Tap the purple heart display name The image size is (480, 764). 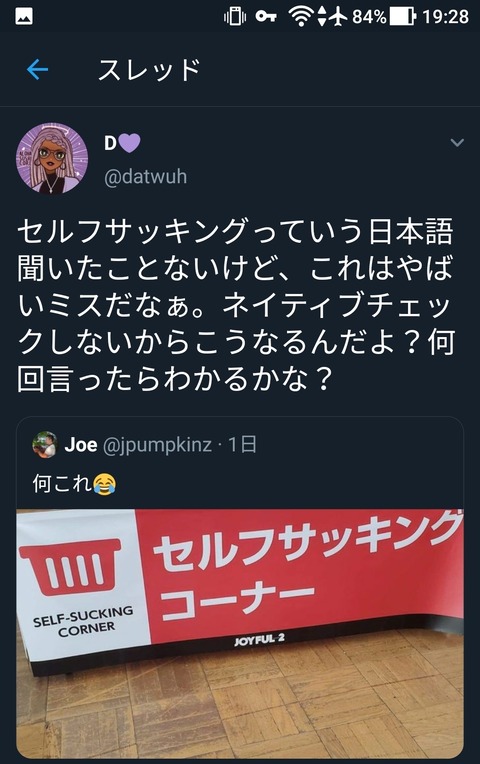click(122, 143)
